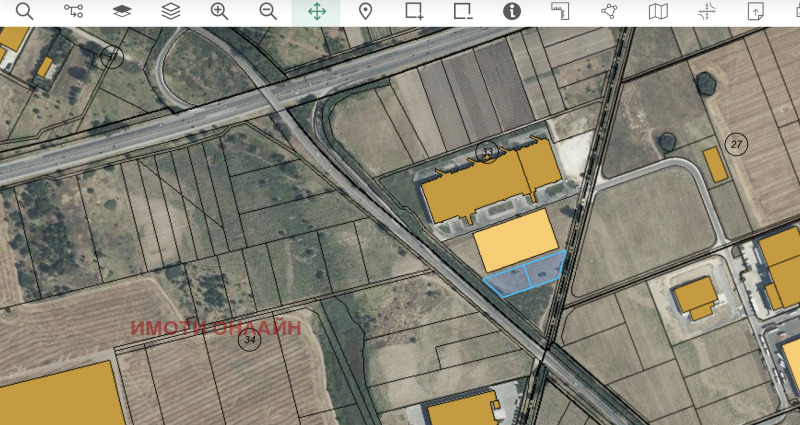Open the search magnifier tool
Image resolution: width=800 pixels, height=425 pixels.
click(x=24, y=11)
